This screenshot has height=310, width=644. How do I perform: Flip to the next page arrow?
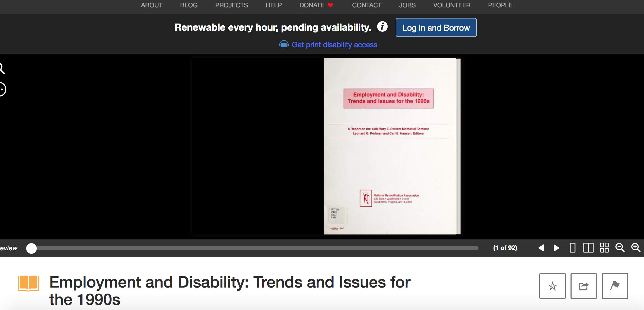click(x=556, y=248)
